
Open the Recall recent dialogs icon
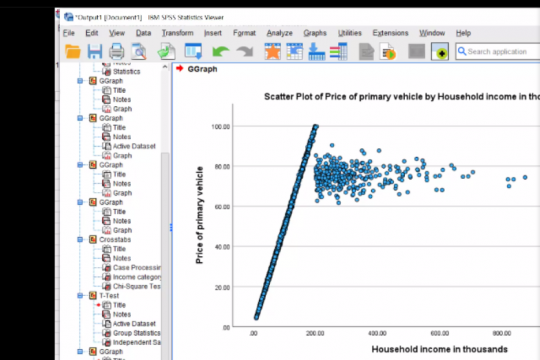tap(193, 52)
